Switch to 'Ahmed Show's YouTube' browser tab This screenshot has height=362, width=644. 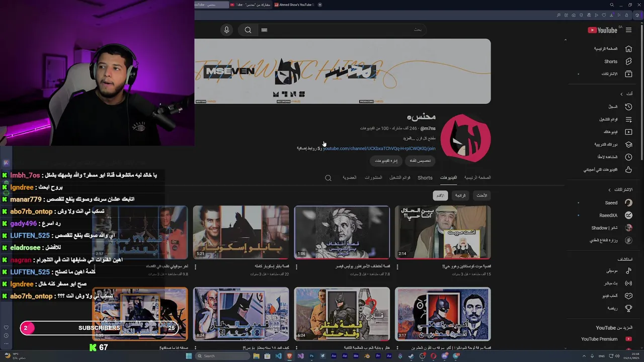(x=294, y=5)
